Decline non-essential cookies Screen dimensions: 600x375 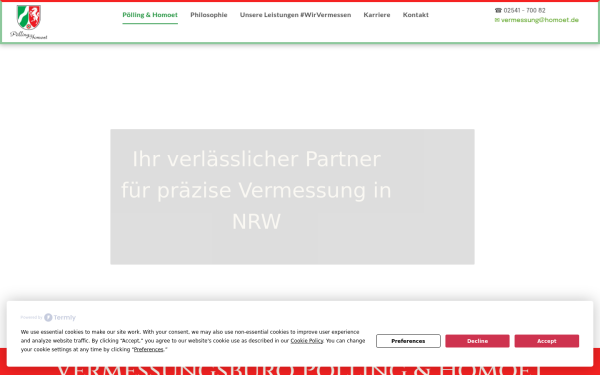coord(478,341)
